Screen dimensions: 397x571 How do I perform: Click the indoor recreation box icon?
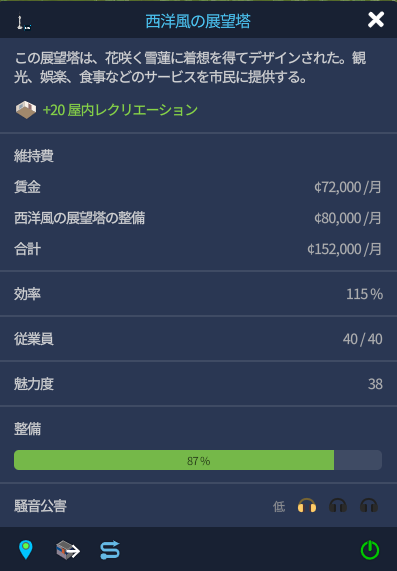coord(25,110)
